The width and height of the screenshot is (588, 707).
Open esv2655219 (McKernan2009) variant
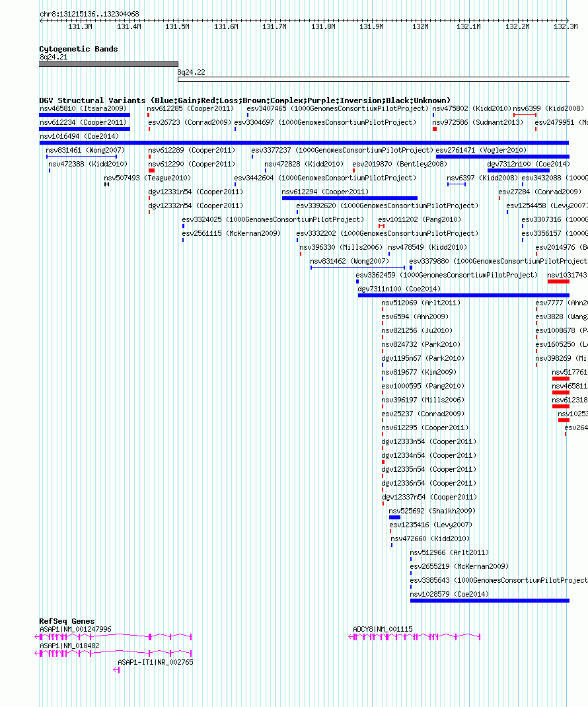(x=459, y=567)
